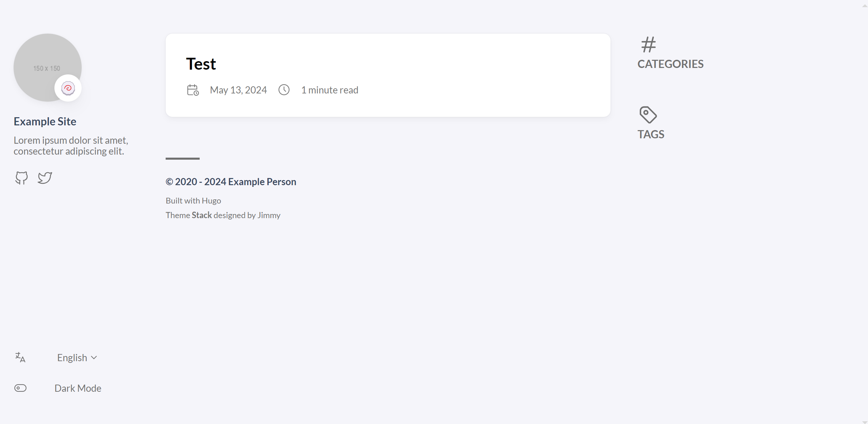868x424 pixels.
Task: Expand language list using chevron arrow
Action: click(94, 358)
